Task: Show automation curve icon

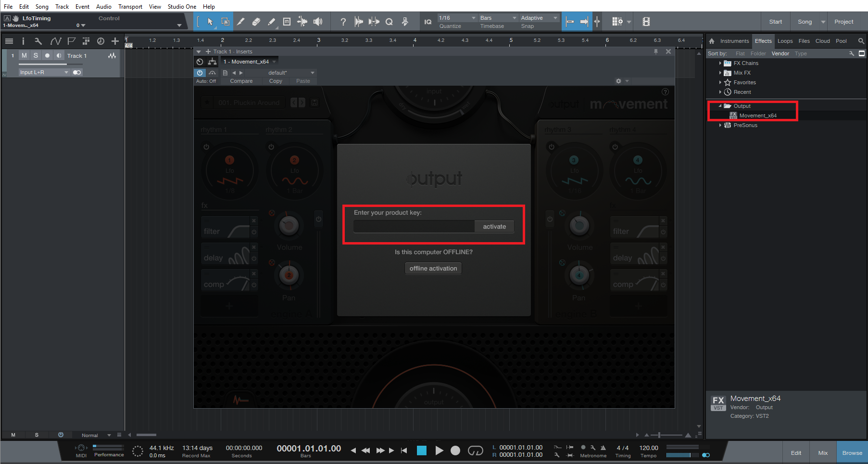Action: click(56, 41)
